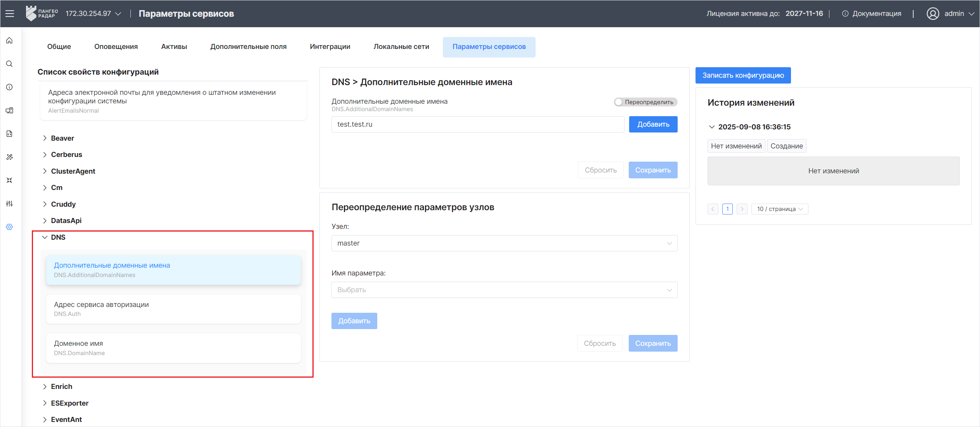Open the Документация link
This screenshot has height=427, width=980.
point(876,14)
